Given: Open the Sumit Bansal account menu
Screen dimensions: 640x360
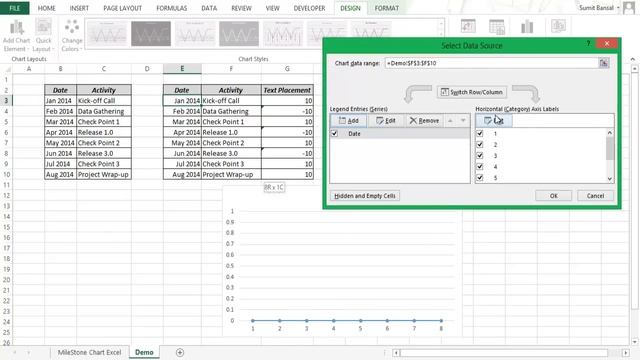Looking at the screenshot, I should (599, 8).
